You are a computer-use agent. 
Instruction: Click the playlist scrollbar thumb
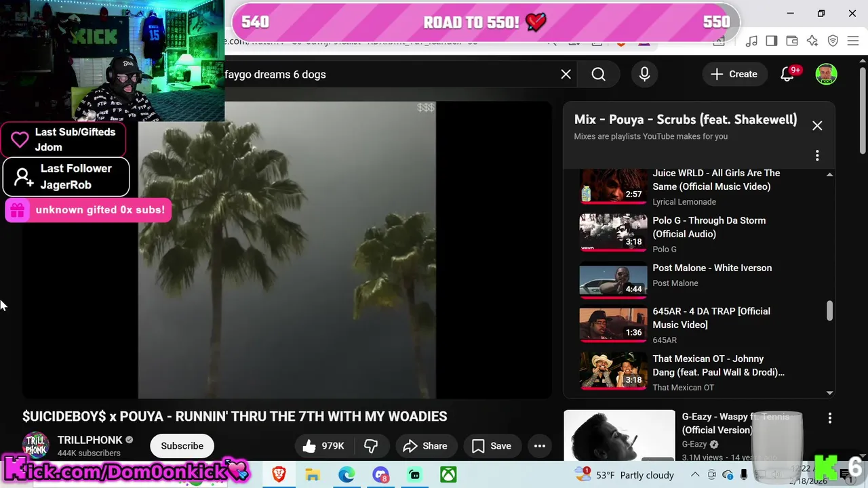point(829,311)
